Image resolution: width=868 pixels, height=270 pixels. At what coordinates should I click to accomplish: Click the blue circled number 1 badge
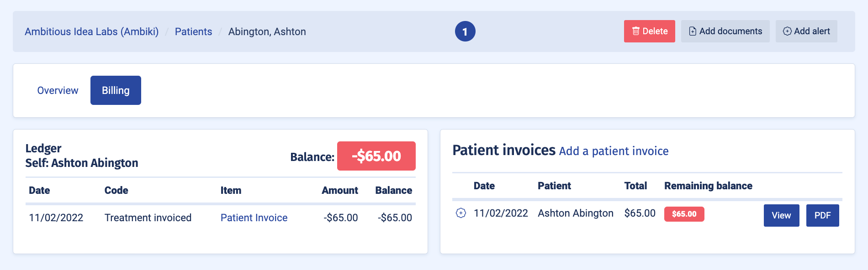tap(465, 31)
